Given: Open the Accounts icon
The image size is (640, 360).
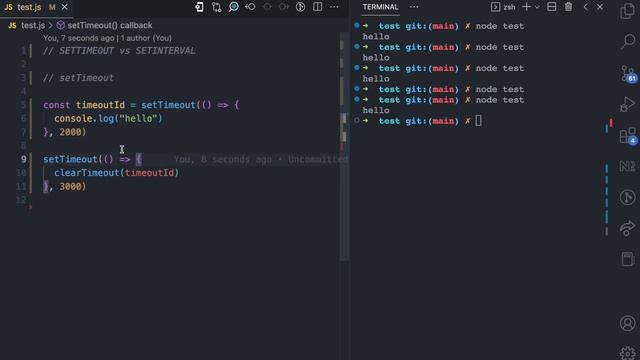Looking at the screenshot, I should 627,323.
